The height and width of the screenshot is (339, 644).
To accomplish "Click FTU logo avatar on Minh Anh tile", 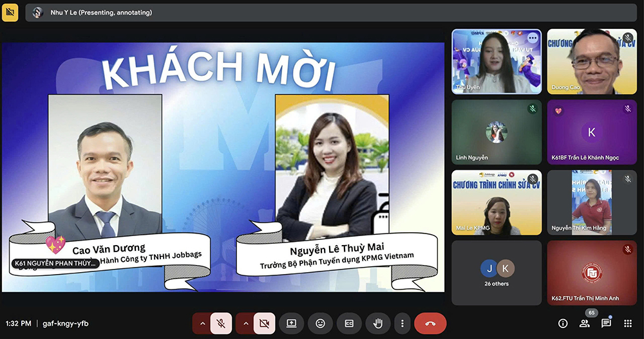I will (592, 273).
